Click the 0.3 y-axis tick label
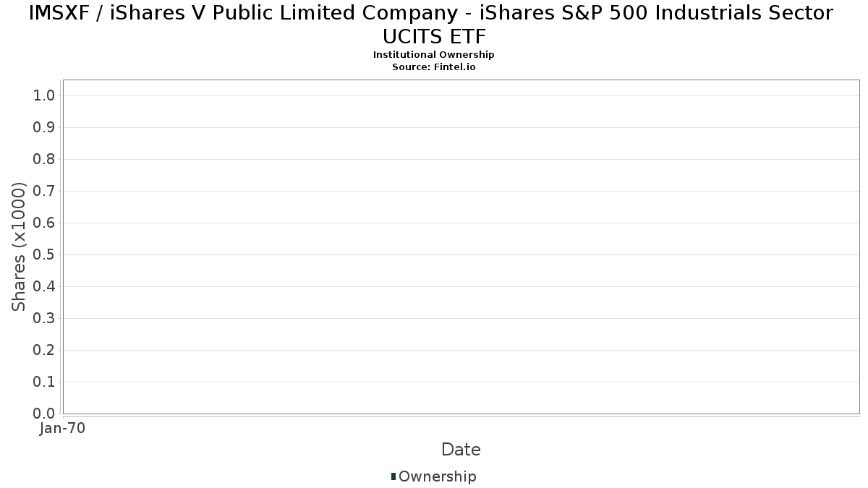The image size is (868, 488). tap(44, 319)
